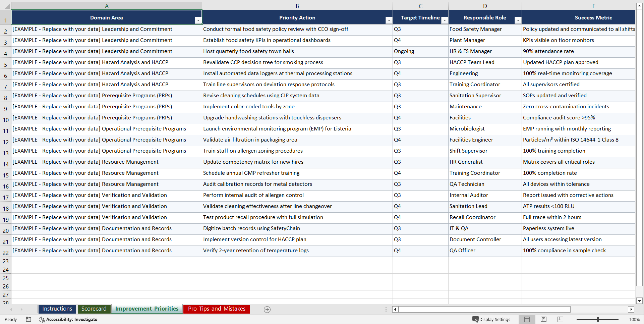Switch to the Instructions sheet tab
This screenshot has width=644, height=324.
click(x=57, y=309)
